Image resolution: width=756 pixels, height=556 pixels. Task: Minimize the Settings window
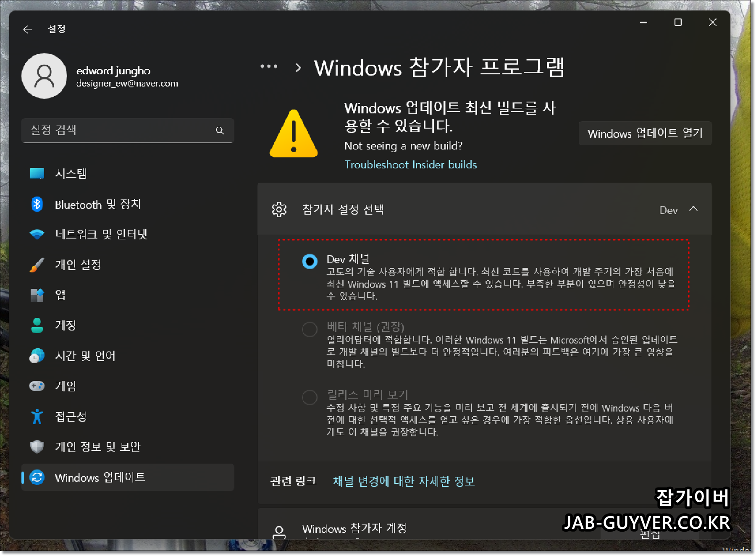coord(643,22)
